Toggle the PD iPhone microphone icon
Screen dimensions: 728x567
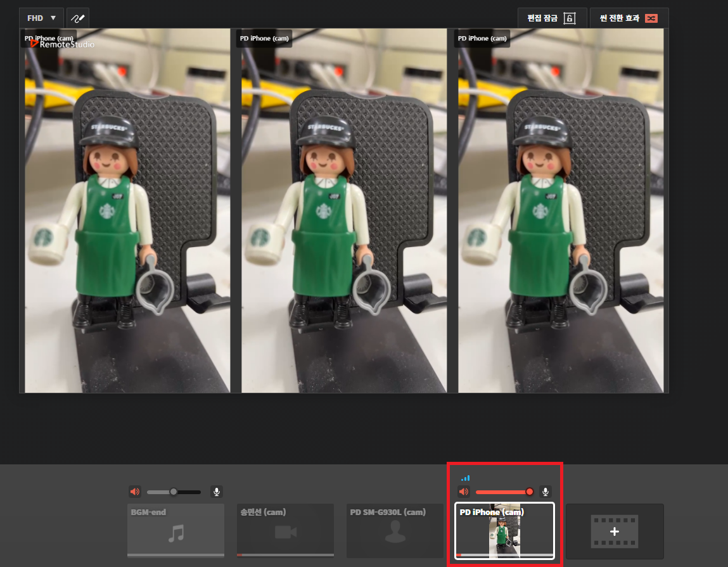[546, 492]
